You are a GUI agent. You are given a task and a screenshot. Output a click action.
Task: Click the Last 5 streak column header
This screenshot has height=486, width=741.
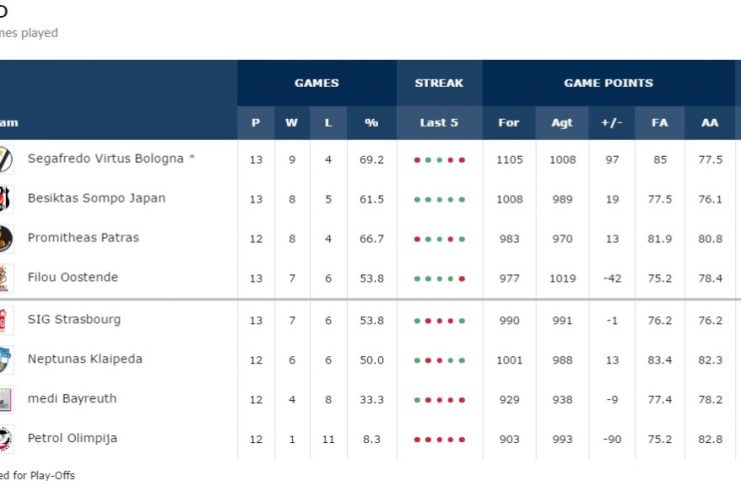tap(439, 123)
